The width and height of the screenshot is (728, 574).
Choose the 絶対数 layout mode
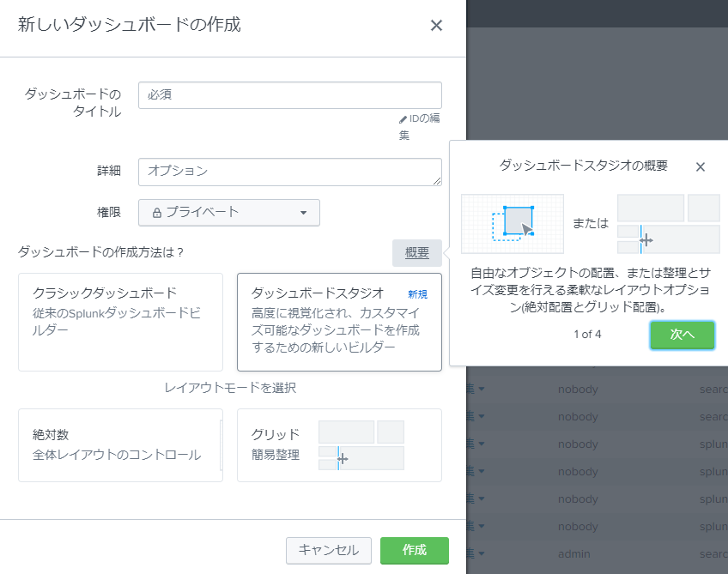click(120, 445)
